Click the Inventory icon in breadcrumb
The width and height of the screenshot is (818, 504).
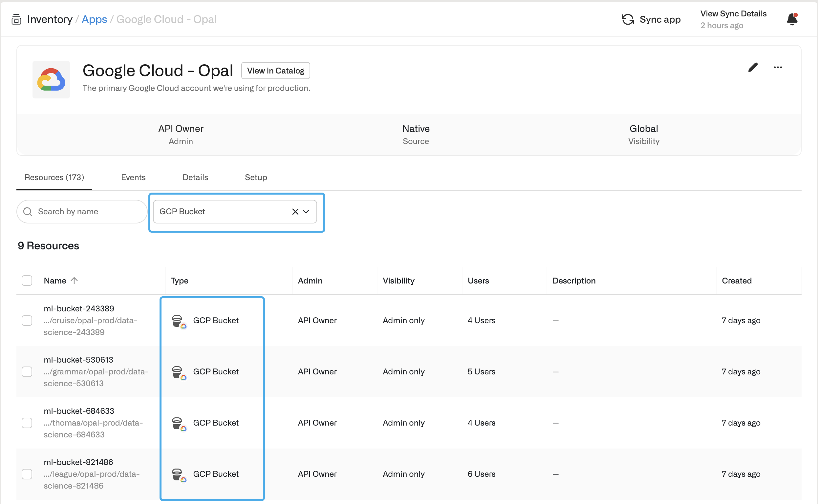pyautogui.click(x=16, y=19)
